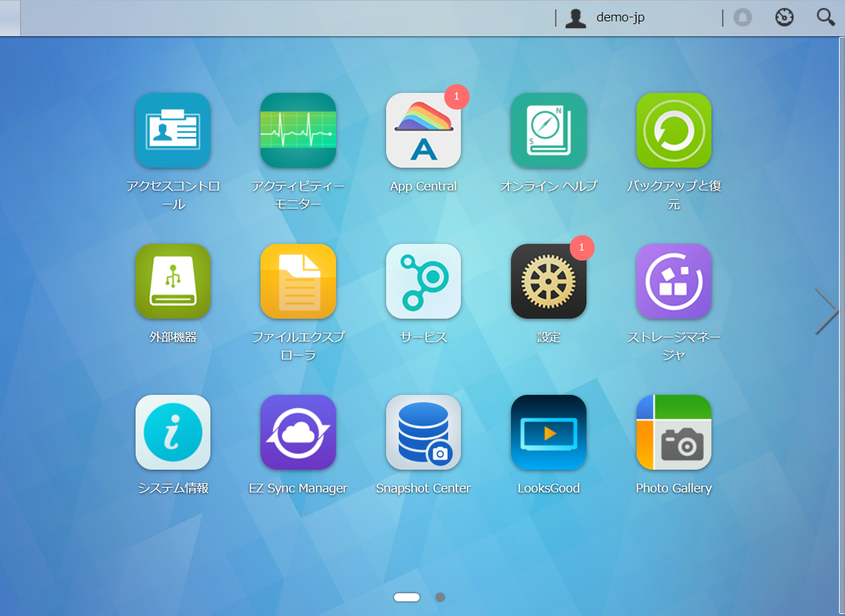Open ストレージマネージャ

click(x=674, y=281)
